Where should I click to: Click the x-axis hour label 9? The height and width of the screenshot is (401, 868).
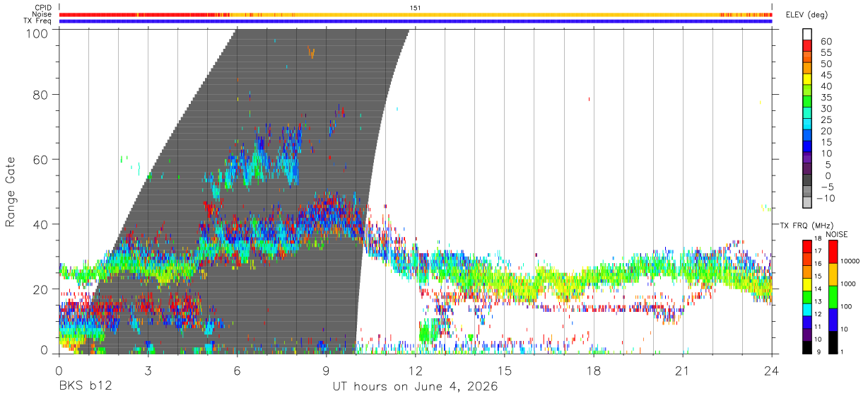(x=326, y=370)
